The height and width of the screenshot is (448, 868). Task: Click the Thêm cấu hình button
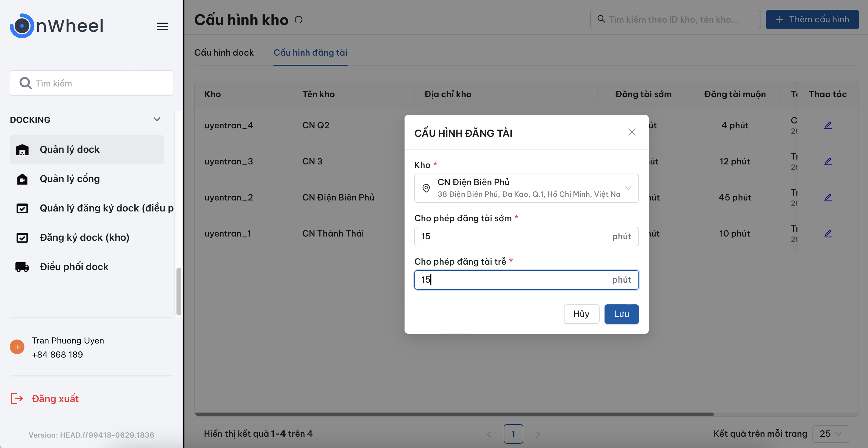coord(812,20)
